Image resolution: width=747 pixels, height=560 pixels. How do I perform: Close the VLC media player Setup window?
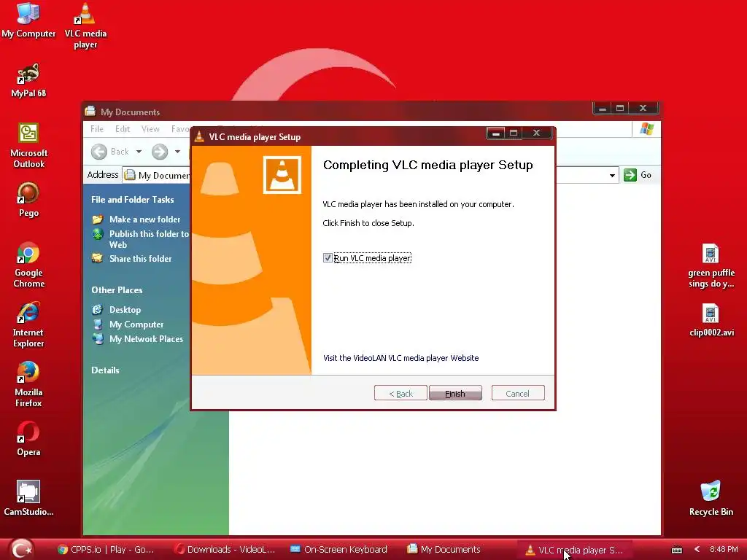point(536,133)
